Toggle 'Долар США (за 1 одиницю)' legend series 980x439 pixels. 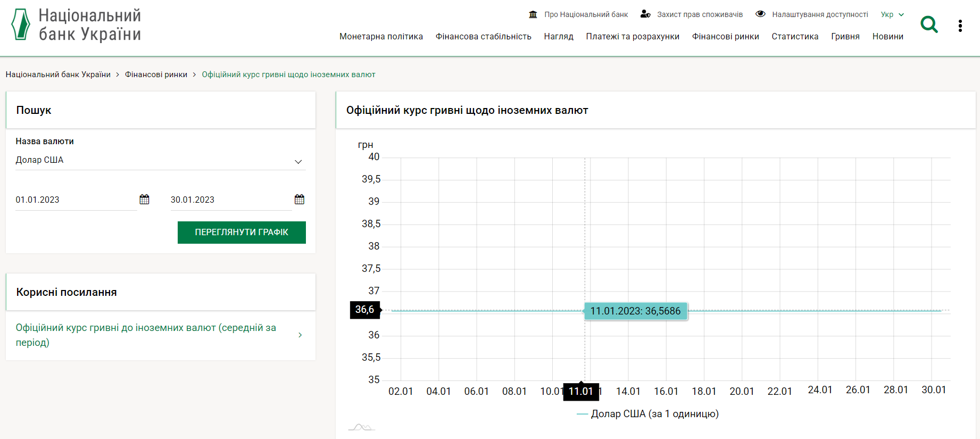click(x=647, y=414)
